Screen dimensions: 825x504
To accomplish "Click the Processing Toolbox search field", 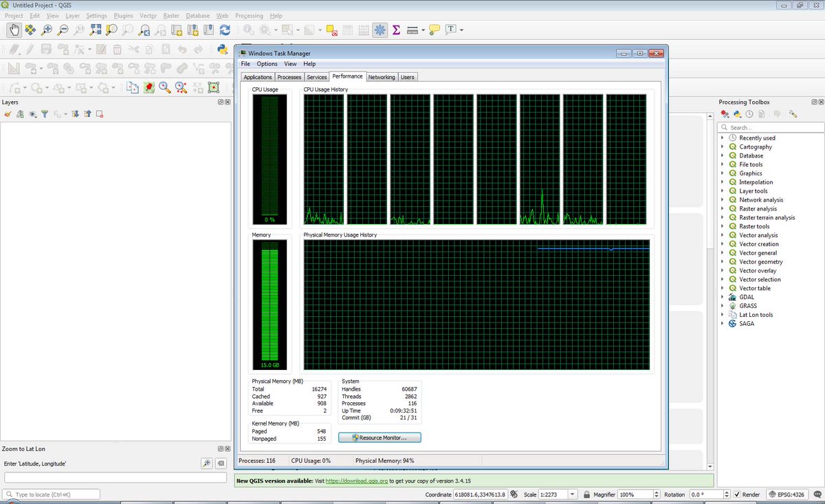I will coord(771,127).
